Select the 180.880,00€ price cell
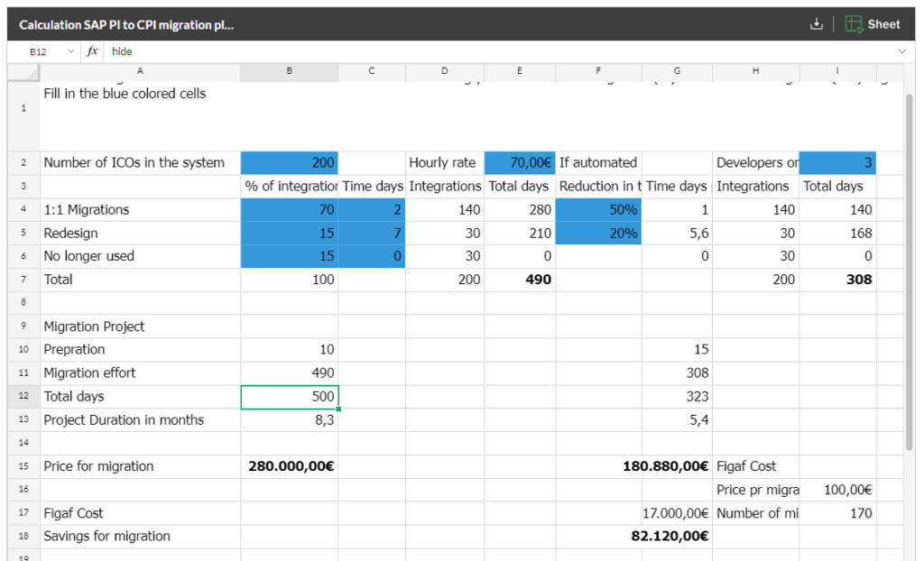The height and width of the screenshot is (561, 924). coord(677,466)
